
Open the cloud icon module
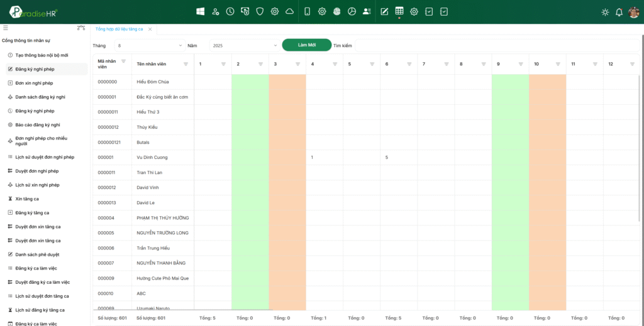click(x=289, y=11)
